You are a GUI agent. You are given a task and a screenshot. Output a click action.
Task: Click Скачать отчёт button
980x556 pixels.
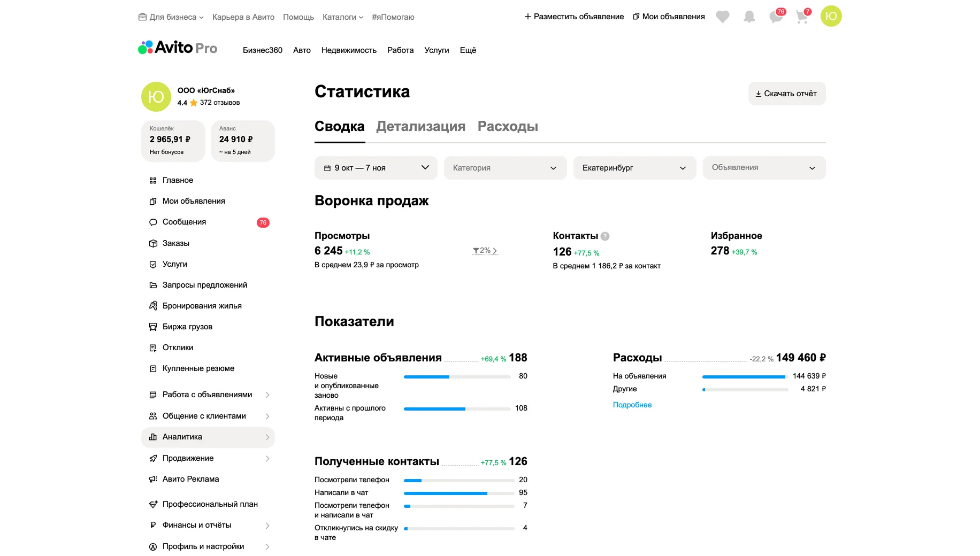point(787,94)
